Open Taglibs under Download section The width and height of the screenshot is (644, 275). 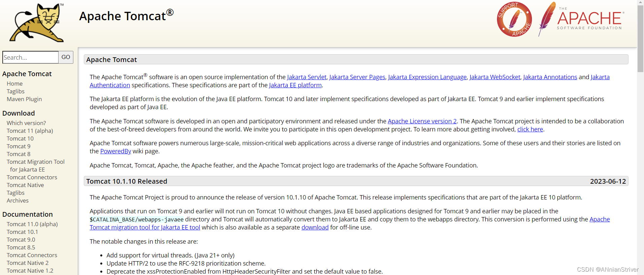(15, 193)
